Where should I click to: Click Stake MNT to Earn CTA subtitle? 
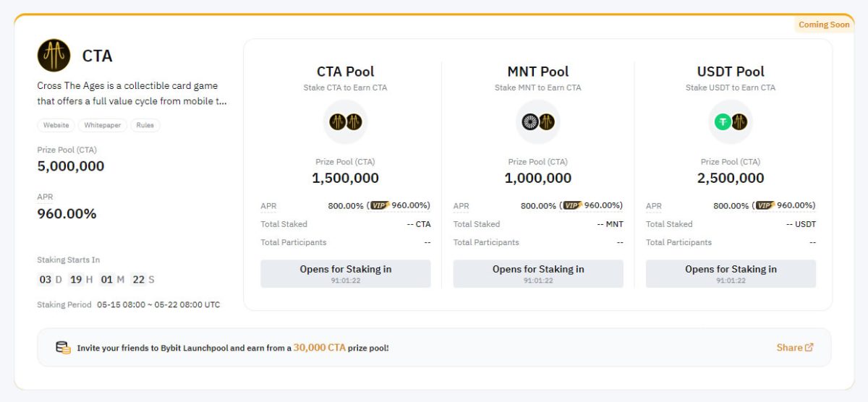pos(538,87)
